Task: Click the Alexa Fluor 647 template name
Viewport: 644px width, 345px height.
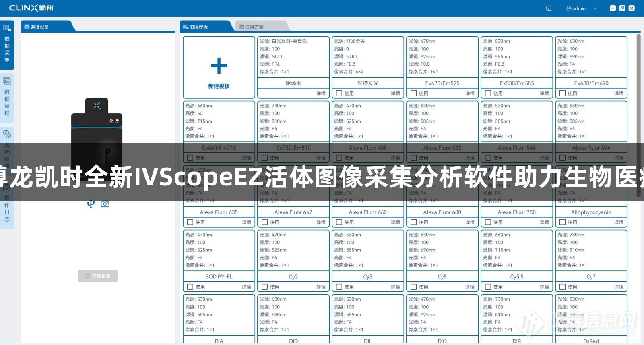Action: point(293,212)
